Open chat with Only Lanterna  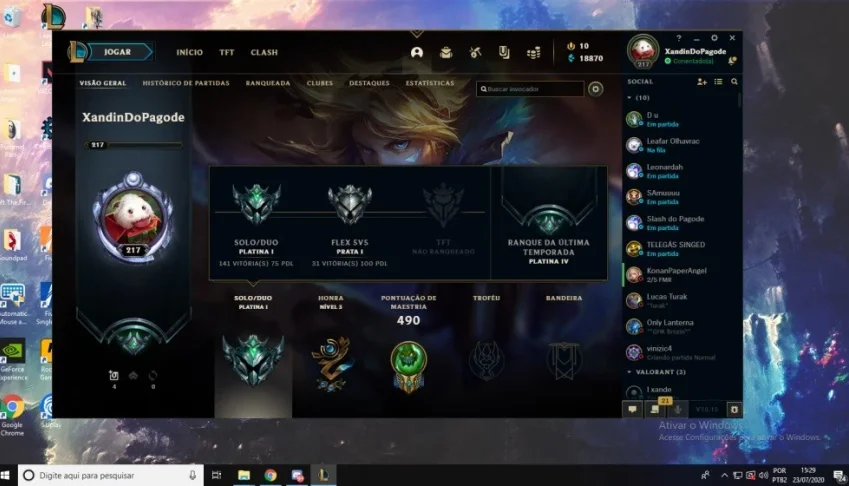680,327
